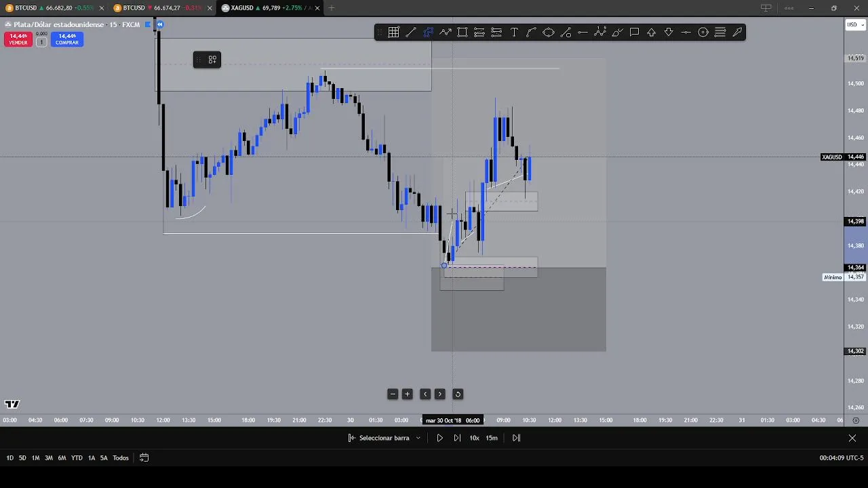Select the ellipse shape tool
The image size is (868, 488).
549,33
